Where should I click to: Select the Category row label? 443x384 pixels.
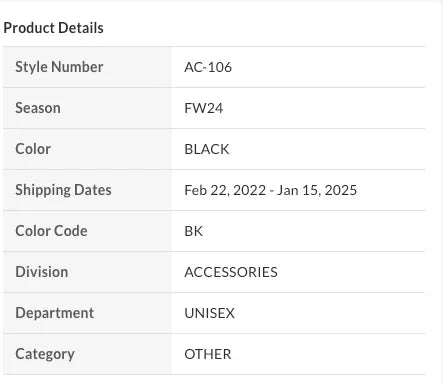45,354
